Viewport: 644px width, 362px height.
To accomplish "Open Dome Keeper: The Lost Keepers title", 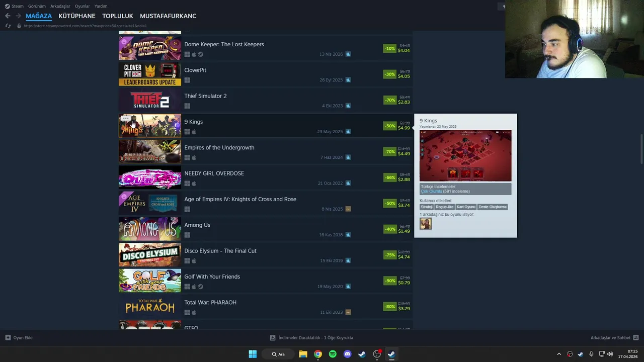I will click(x=224, y=44).
